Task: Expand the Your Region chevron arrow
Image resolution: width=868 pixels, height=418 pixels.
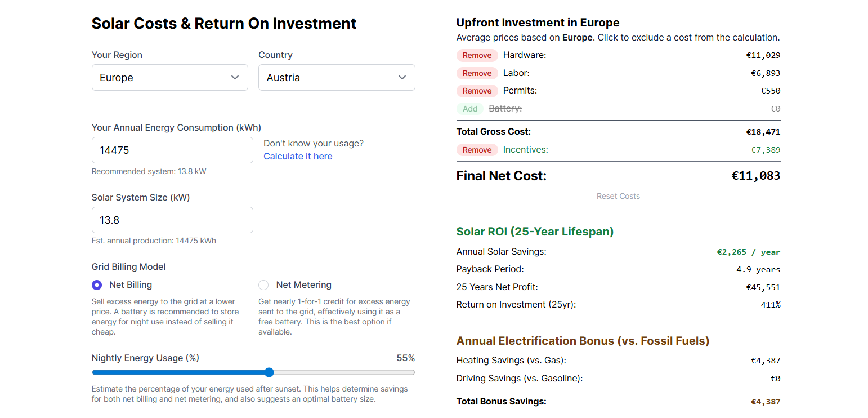Action: point(235,77)
